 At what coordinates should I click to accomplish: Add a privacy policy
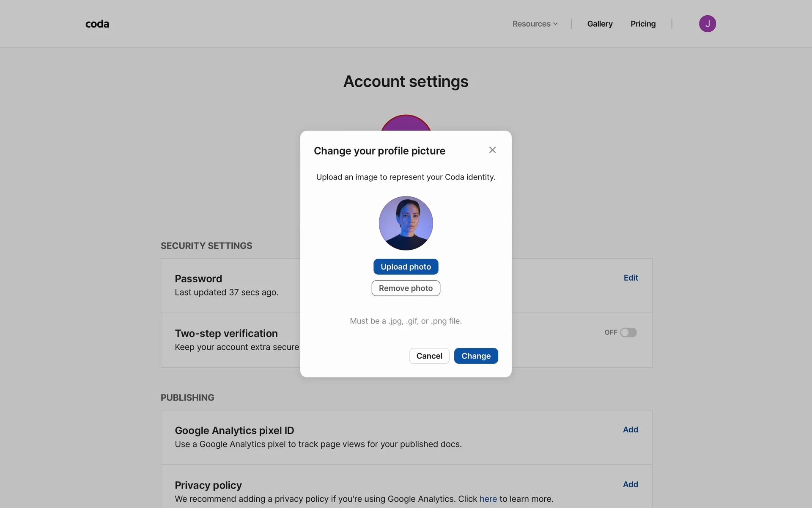(630, 484)
